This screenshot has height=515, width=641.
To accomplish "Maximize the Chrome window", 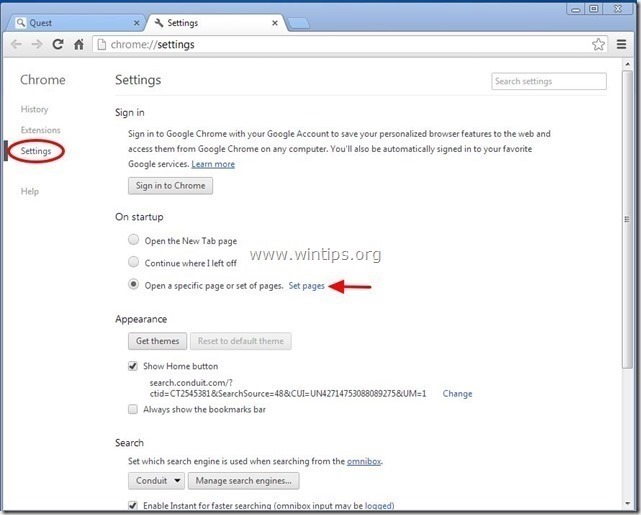I will point(594,9).
